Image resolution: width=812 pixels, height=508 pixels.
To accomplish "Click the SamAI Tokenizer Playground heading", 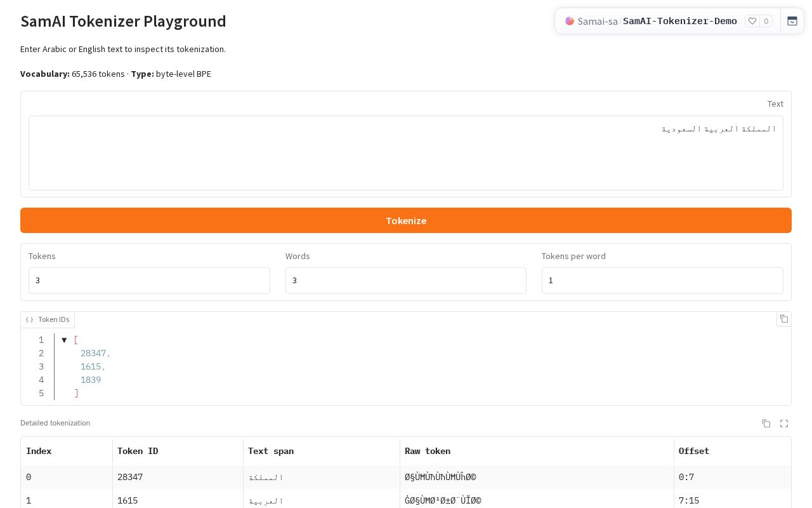I will tap(123, 21).
